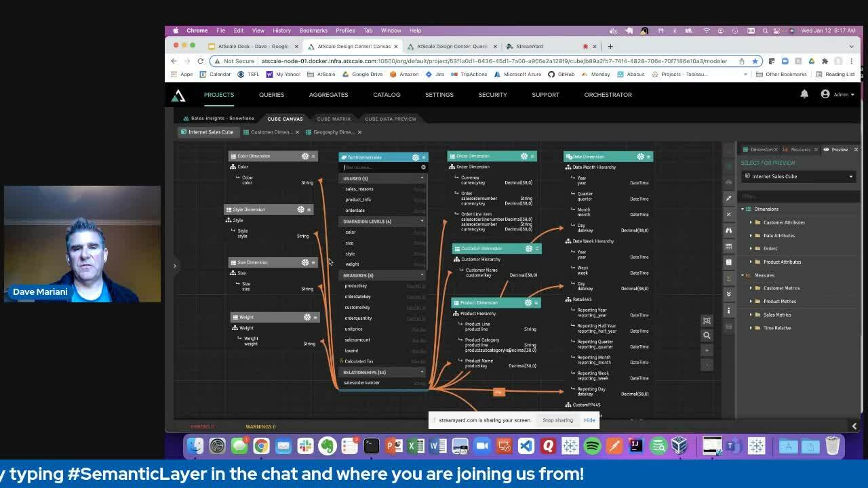This screenshot has height=488, width=868.
Task: Go to the AGGREGATES section
Action: [328, 95]
